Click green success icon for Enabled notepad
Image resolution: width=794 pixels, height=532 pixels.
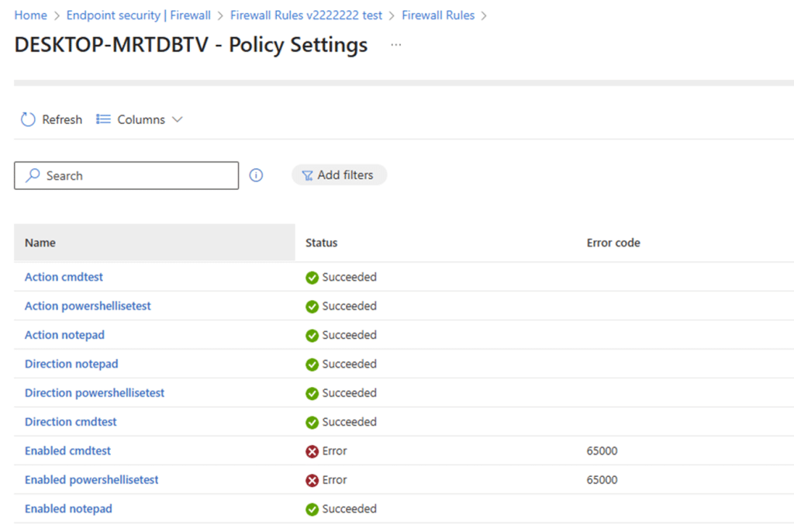click(x=312, y=510)
